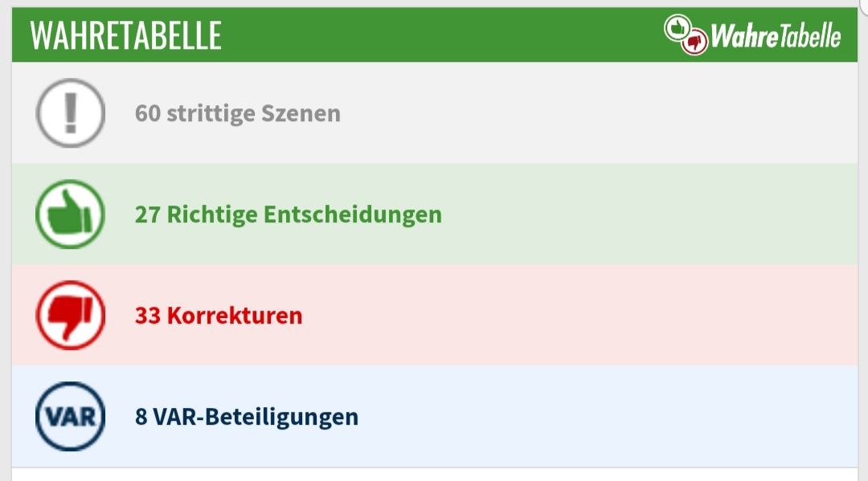Viewport: 868px width, 481px height.
Task: Click the dark blue VAR icon
Action: coord(71,417)
